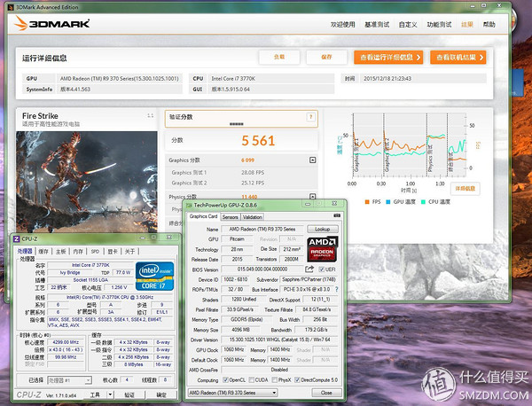Click the Fire Strike preview thumbnail

pyautogui.click(x=87, y=182)
